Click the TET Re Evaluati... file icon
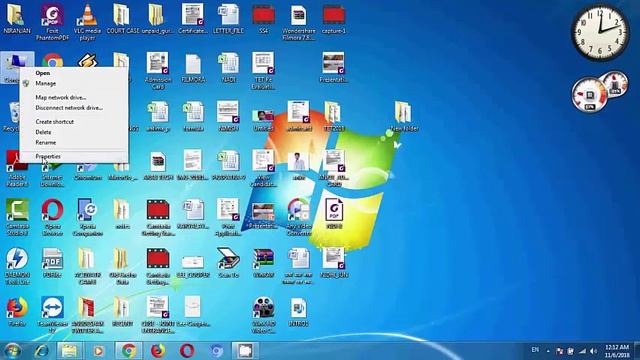The image size is (640, 360). tap(263, 70)
